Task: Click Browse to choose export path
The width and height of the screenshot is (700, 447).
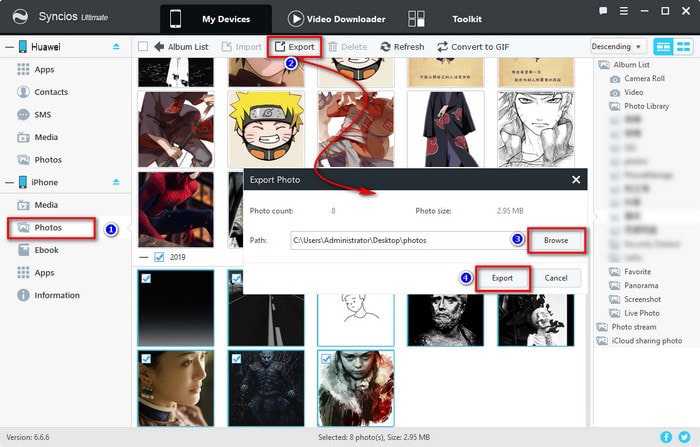Action: (x=554, y=241)
